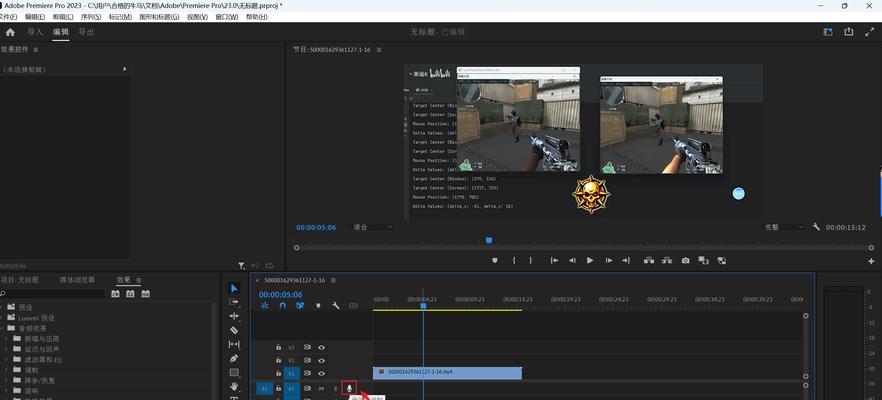Add a marker in the timeline panel
Image resolution: width=882 pixels, height=400 pixels.
318,305
